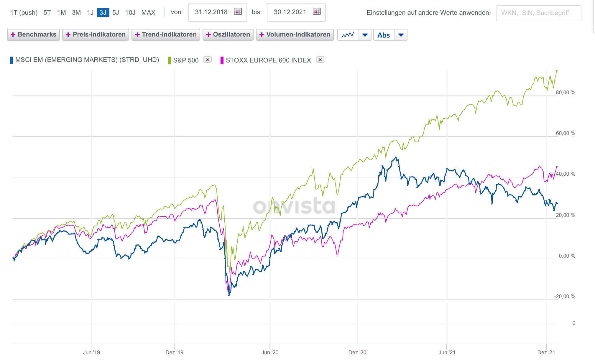
Task: Remove the S&P 500 benchmark
Action: pos(208,60)
